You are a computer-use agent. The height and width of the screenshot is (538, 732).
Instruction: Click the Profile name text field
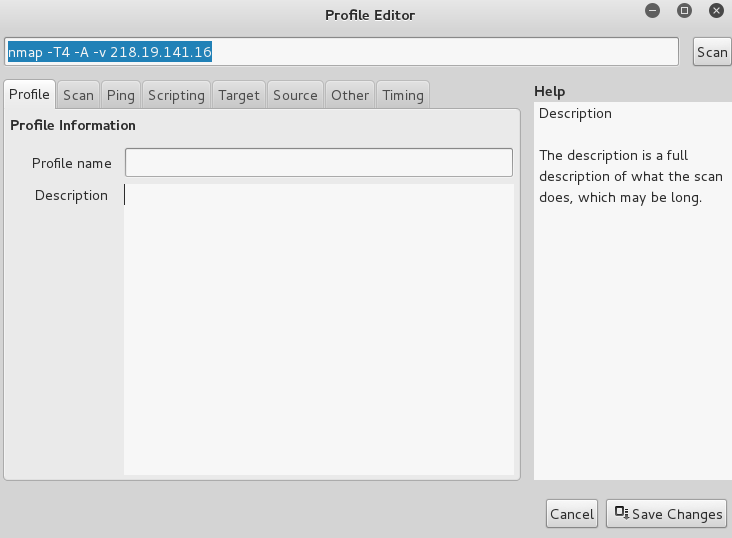(319, 163)
